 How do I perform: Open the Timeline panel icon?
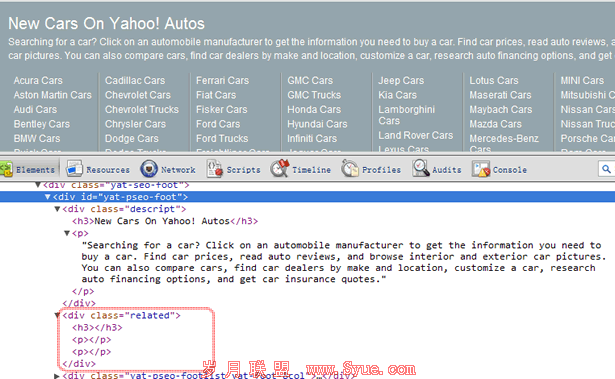tap(280, 169)
